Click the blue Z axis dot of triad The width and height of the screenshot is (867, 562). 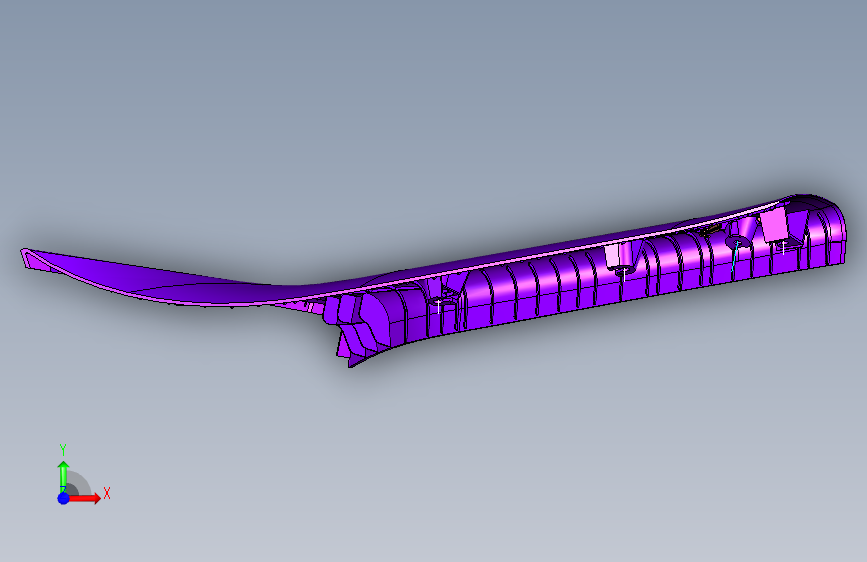pos(64,498)
